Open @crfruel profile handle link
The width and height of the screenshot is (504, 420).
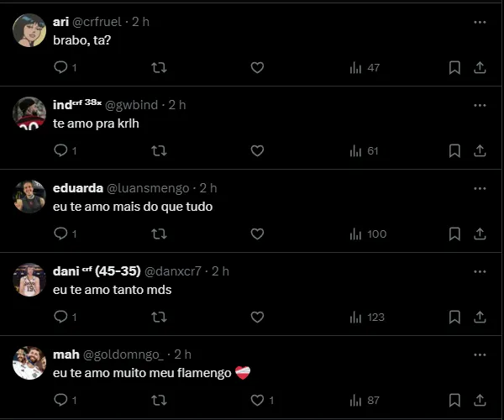(100, 22)
